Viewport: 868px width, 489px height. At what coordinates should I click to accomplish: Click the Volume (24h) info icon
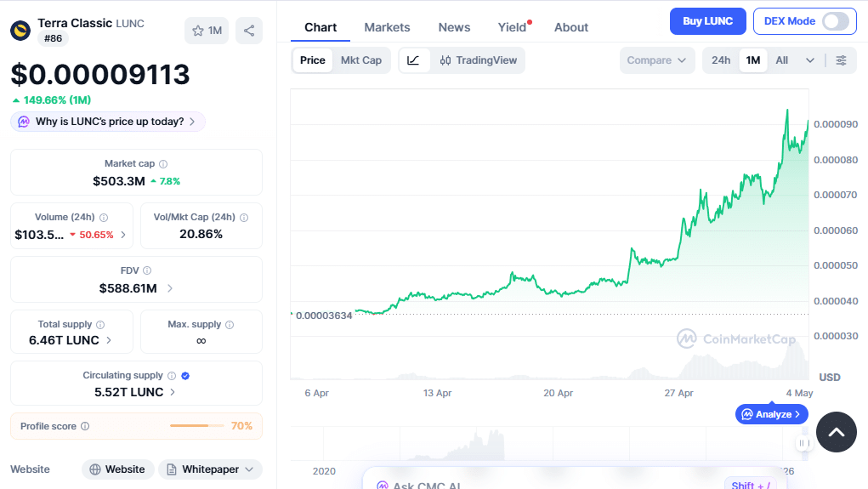coord(104,218)
